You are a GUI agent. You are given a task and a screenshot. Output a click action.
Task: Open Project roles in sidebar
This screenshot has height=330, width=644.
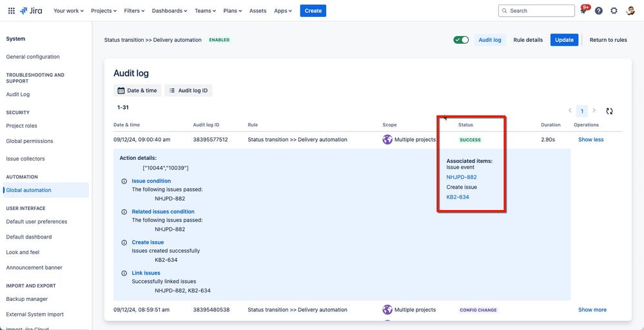pos(21,126)
